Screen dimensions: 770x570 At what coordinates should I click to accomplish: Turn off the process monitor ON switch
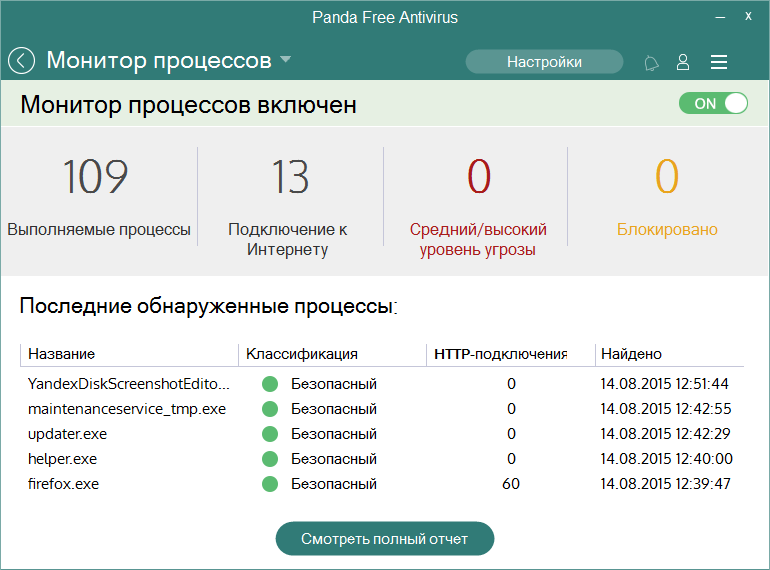coord(713,104)
